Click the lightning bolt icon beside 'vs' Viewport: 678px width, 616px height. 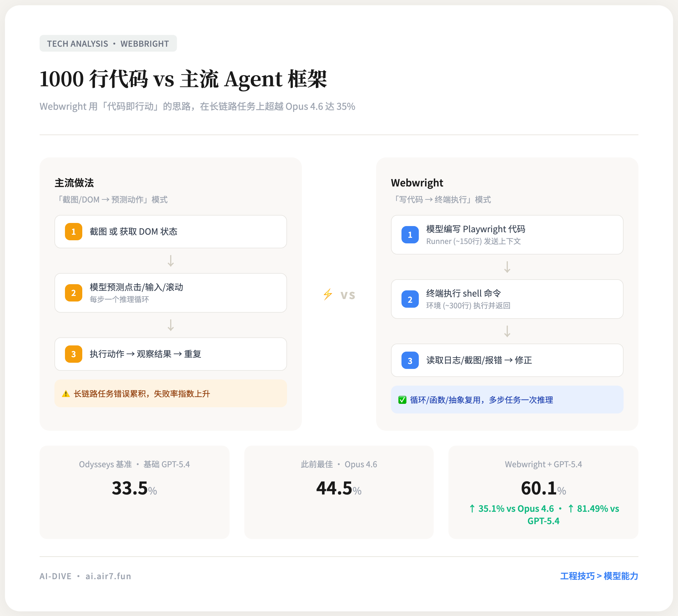coord(328,295)
